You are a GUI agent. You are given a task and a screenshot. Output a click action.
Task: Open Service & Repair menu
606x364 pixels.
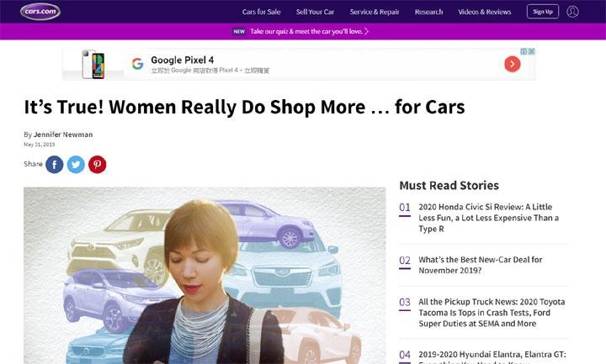[x=374, y=12]
